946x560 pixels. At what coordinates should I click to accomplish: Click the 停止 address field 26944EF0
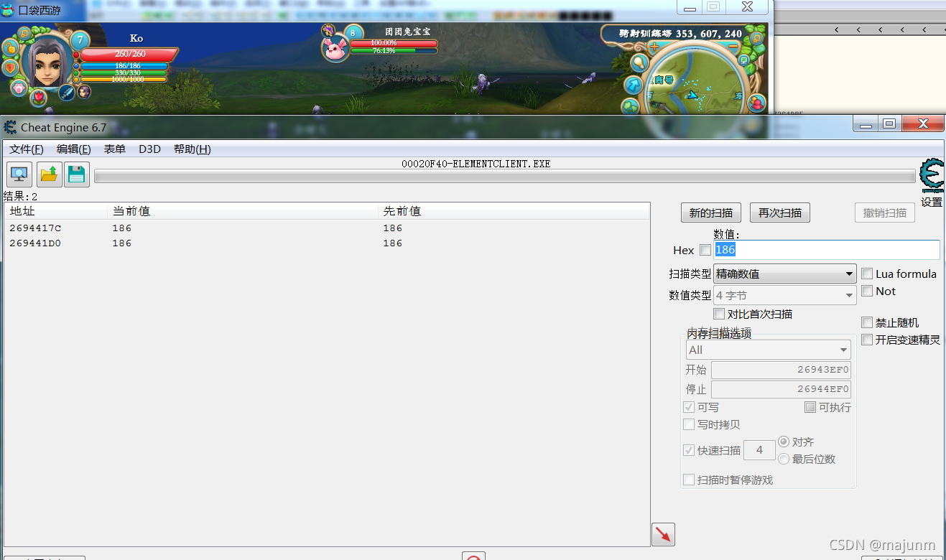point(781,389)
